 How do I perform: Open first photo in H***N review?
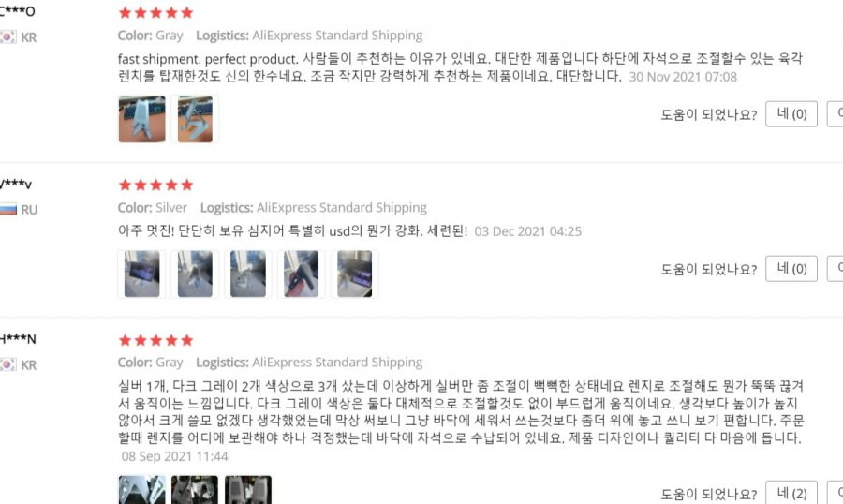pos(142,489)
